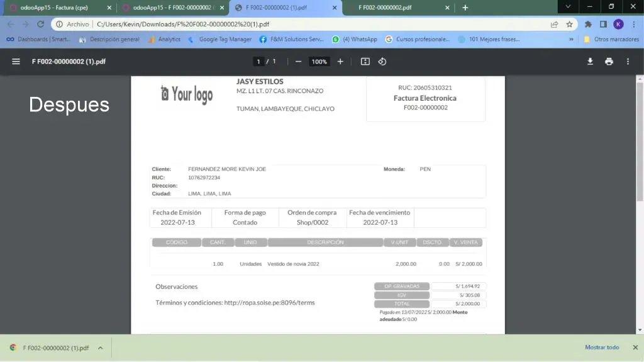Open the PDF viewer more actions menu
Image resolution: width=644 pixels, height=362 pixels.
coord(628,62)
